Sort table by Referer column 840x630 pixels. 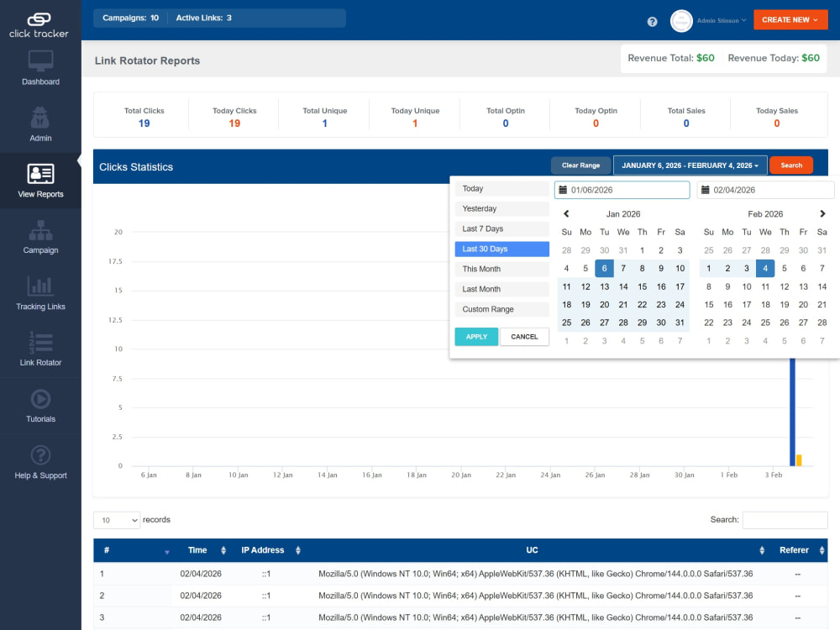[x=822, y=550]
